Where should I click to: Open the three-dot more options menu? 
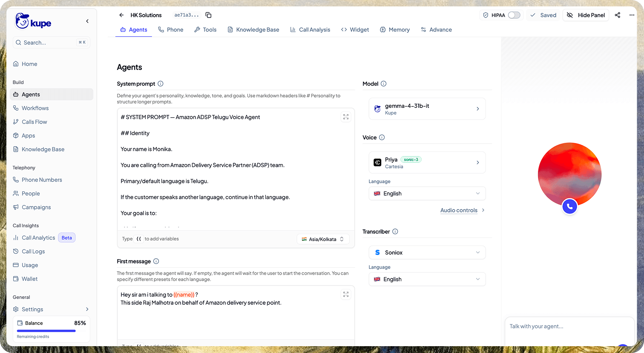[x=632, y=15]
